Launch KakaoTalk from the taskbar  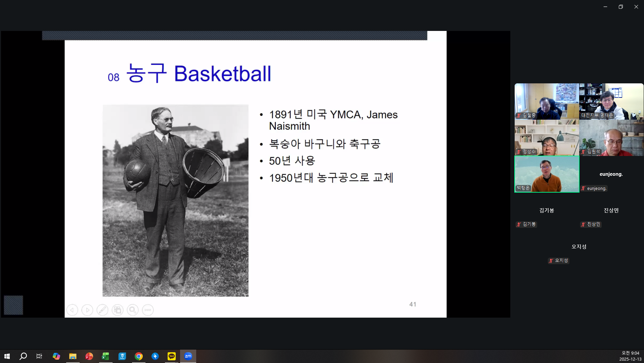pos(171,356)
